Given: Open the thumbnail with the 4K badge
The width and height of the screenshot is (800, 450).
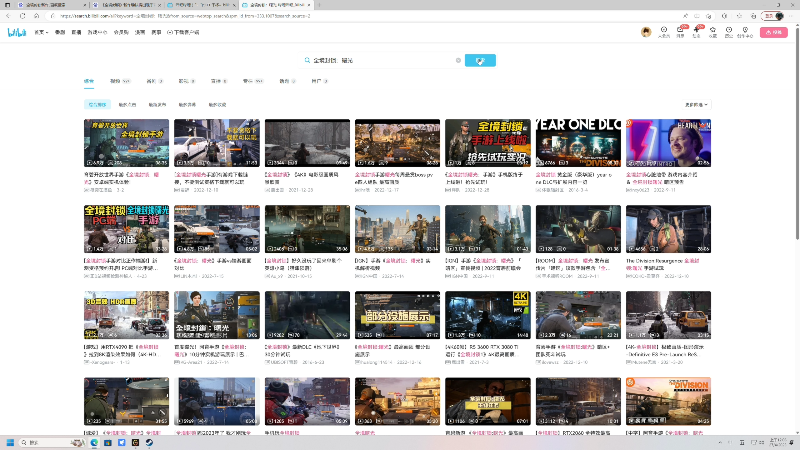Looking at the screenshot, I should coord(488,315).
